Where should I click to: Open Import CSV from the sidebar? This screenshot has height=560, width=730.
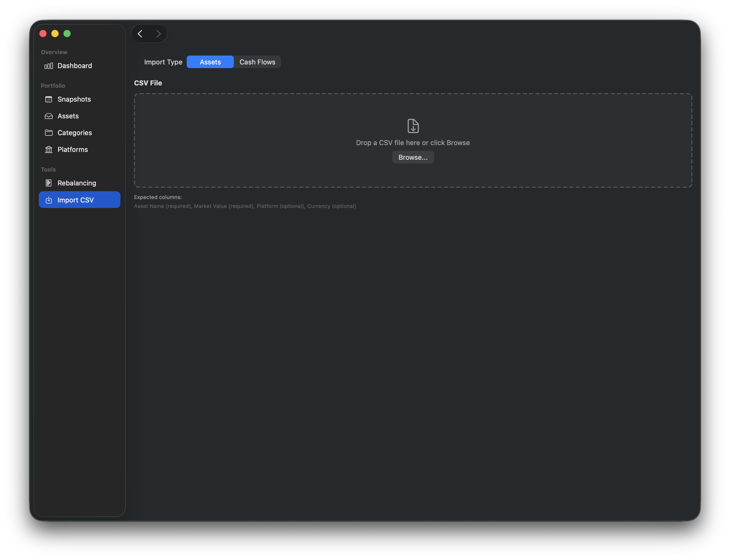pos(75,200)
